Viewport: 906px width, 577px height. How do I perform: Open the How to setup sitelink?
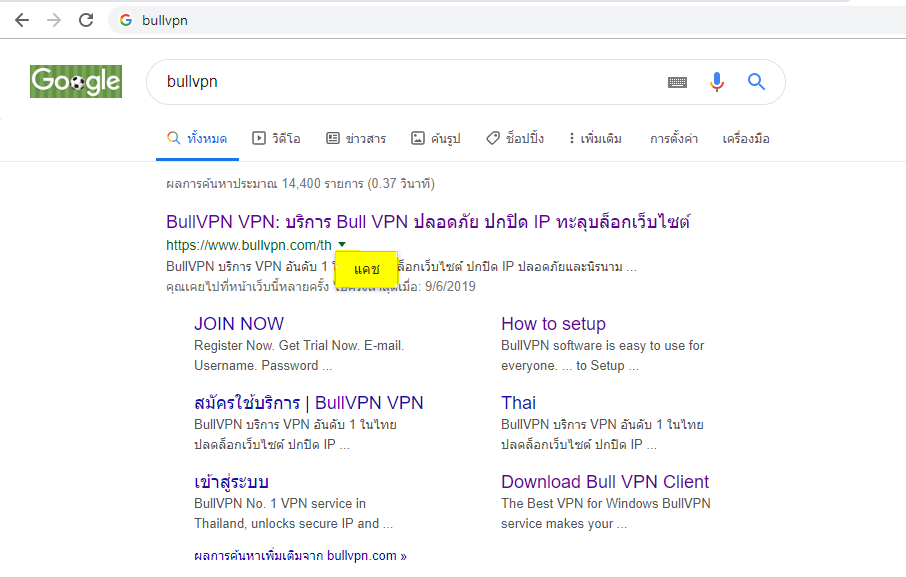click(x=554, y=323)
